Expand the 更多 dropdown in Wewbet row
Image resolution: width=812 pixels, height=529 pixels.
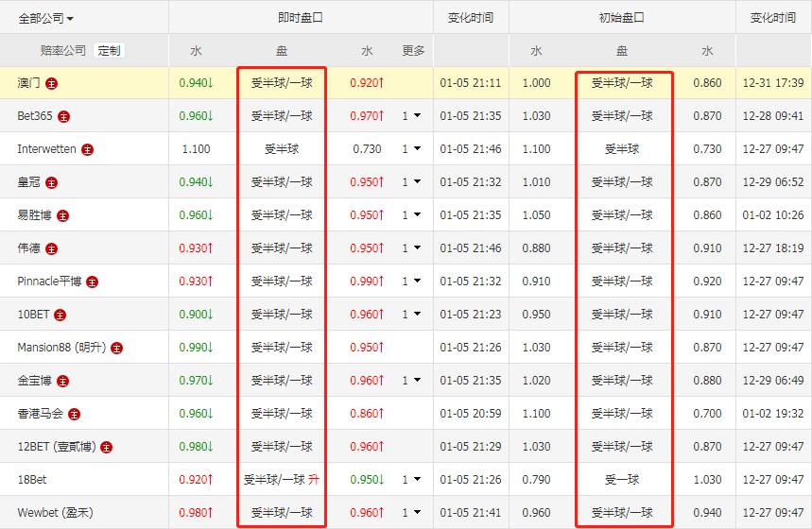click(x=411, y=513)
